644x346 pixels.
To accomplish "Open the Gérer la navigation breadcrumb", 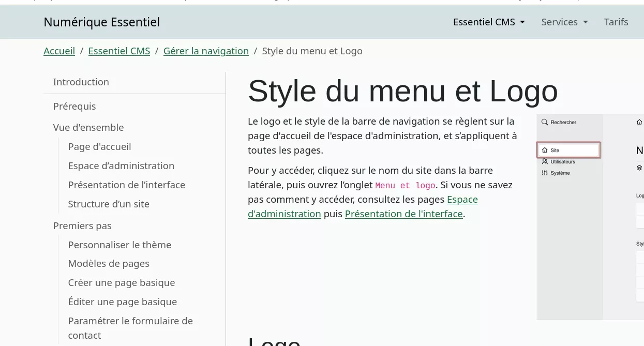I will [206, 51].
